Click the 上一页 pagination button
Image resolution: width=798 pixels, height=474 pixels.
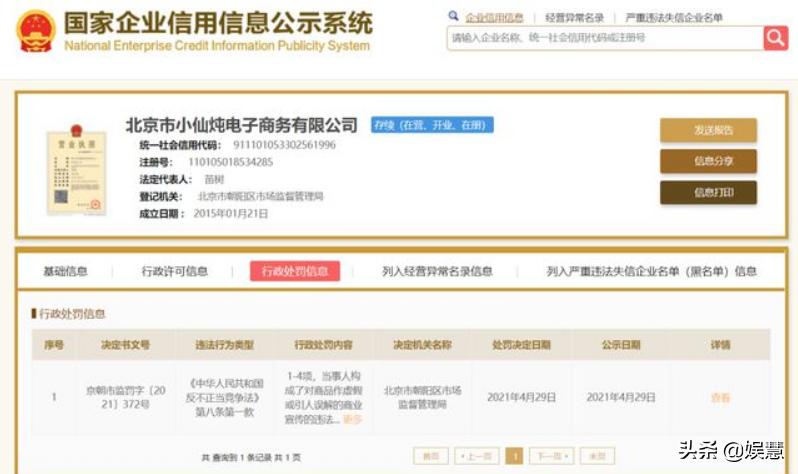477,456
